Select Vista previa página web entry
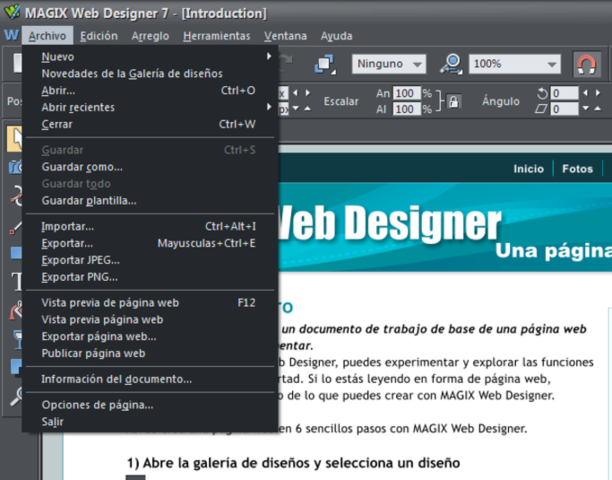 [x=150, y=319]
